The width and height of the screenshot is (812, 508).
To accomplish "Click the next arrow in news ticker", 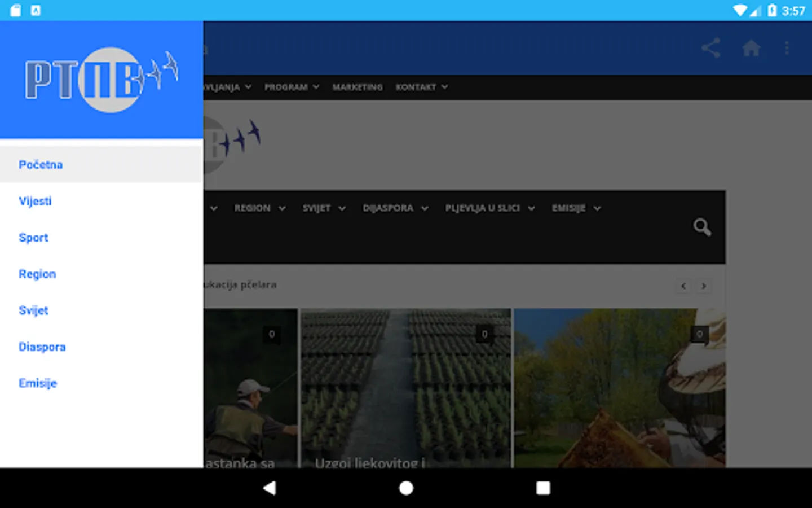I will click(x=704, y=286).
